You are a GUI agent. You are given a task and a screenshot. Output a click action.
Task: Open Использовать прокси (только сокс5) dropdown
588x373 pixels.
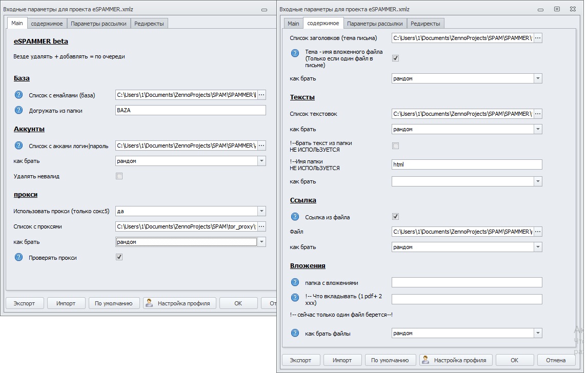coord(262,211)
